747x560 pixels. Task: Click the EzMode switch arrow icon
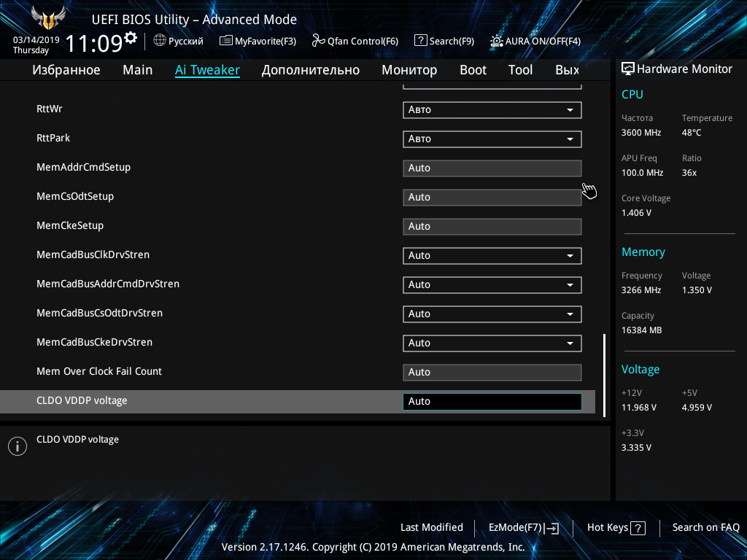(x=551, y=528)
